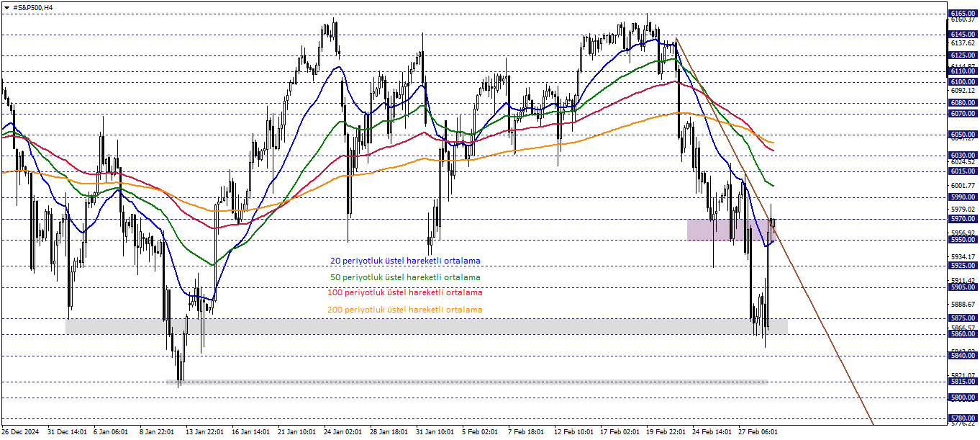Click the 6080.00 price level label
Screen dimensions: 980x440
(x=963, y=102)
